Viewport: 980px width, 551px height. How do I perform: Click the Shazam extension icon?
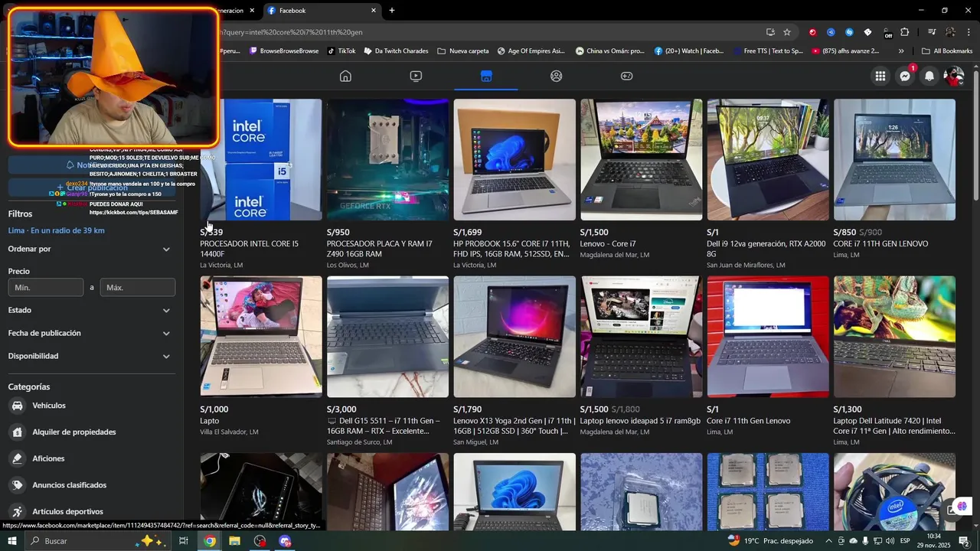click(849, 32)
